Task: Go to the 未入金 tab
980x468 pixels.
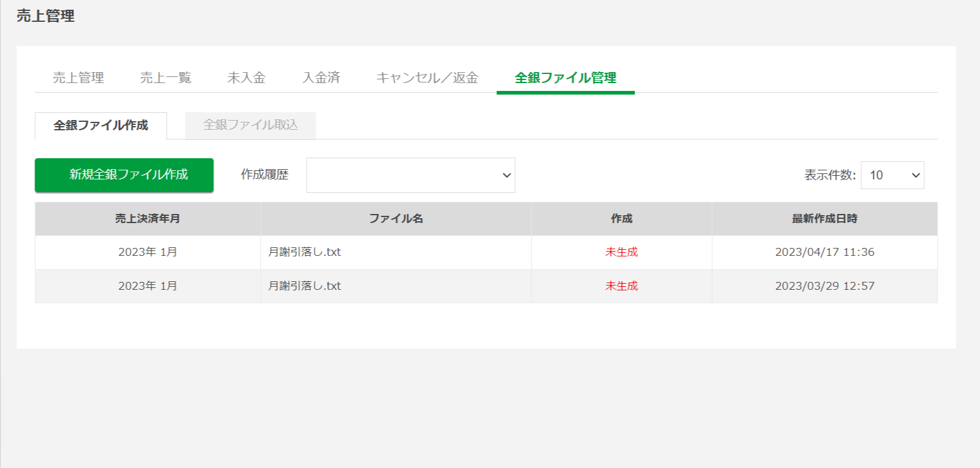Action: click(x=247, y=78)
